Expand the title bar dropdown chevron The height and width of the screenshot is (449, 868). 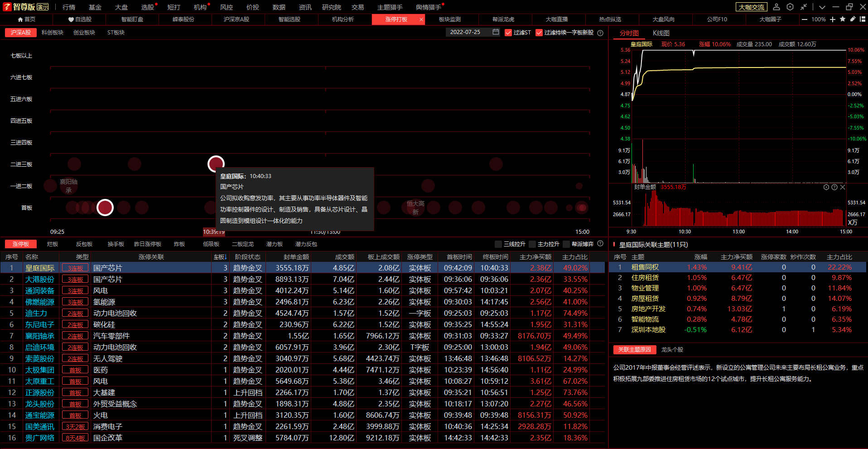[x=822, y=7]
